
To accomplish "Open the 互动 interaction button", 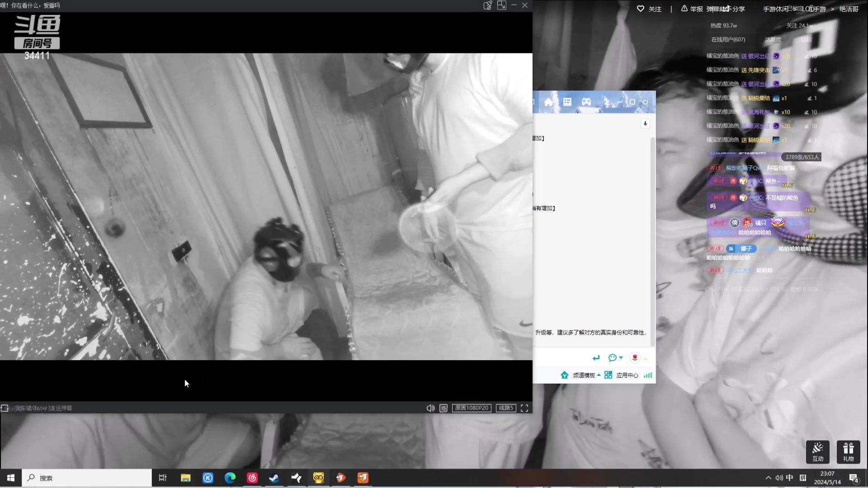I will point(818,452).
